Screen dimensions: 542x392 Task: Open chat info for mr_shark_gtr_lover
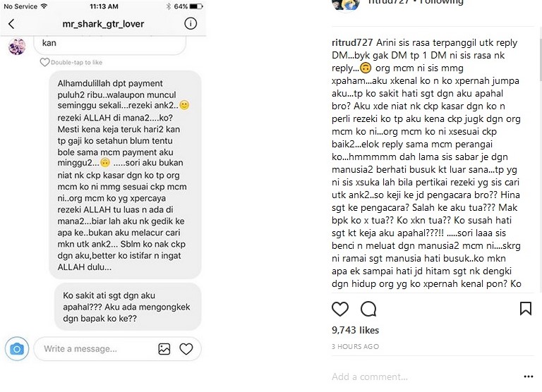191,23
